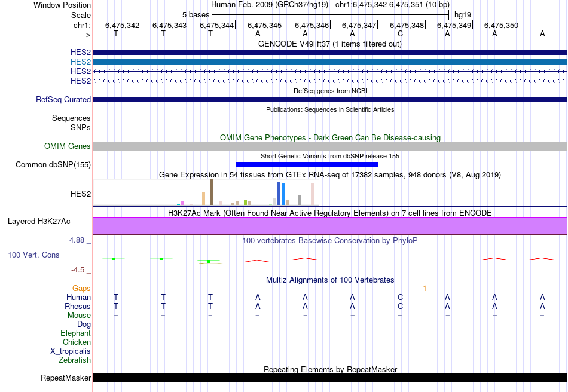Click the Window Position label
This screenshot has width=568, height=392.
tap(62, 5)
